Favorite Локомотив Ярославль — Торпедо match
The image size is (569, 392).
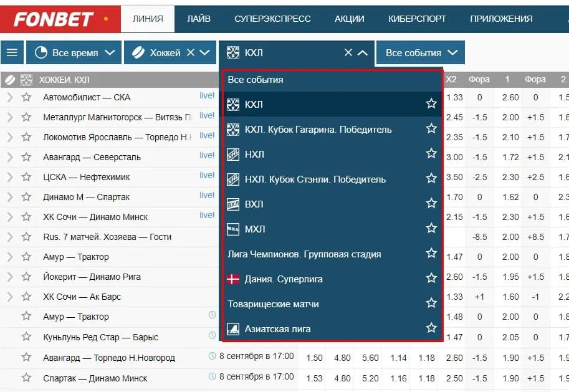[x=26, y=137]
